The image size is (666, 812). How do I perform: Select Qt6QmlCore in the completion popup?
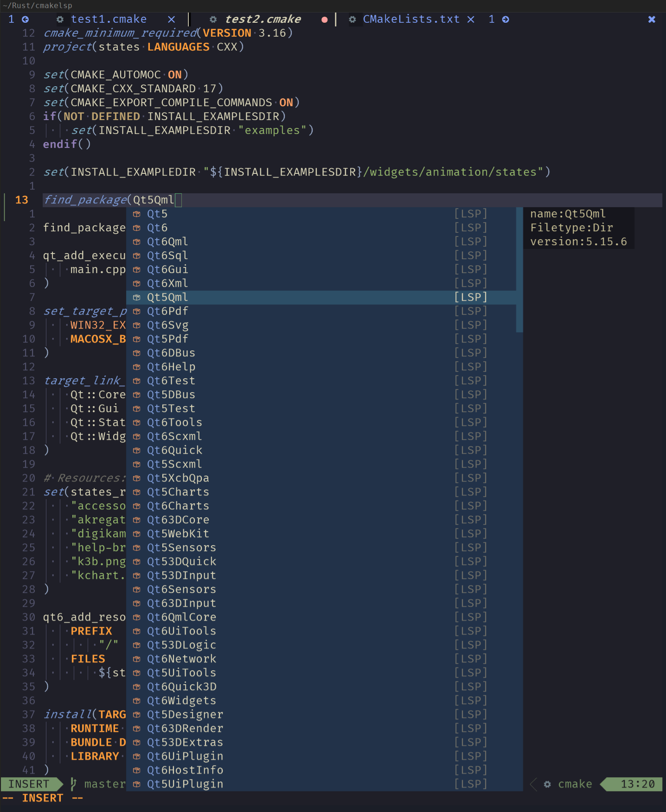[321, 617]
